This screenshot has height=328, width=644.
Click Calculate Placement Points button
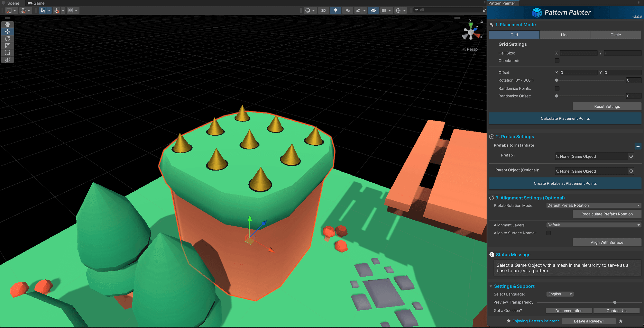click(565, 118)
